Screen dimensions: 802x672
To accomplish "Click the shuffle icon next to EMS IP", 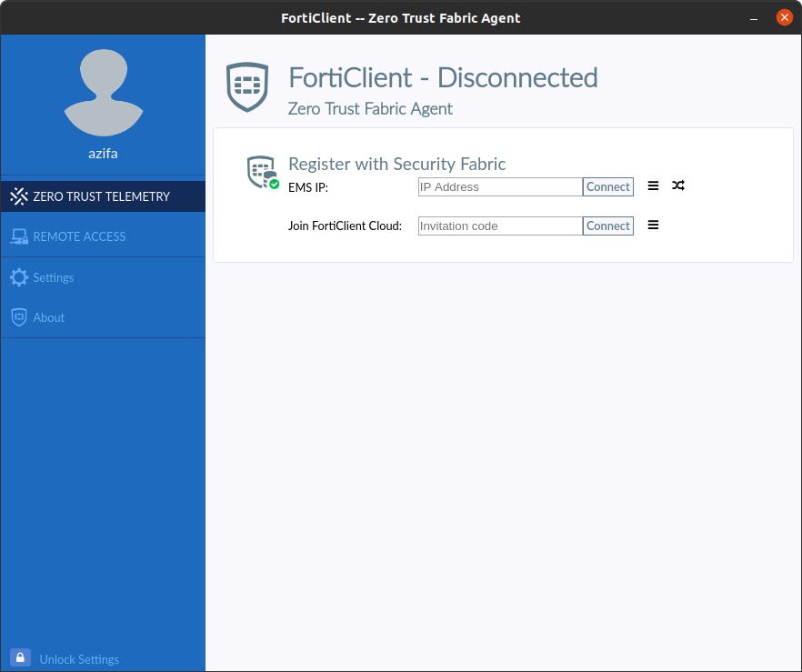I will click(x=678, y=186).
